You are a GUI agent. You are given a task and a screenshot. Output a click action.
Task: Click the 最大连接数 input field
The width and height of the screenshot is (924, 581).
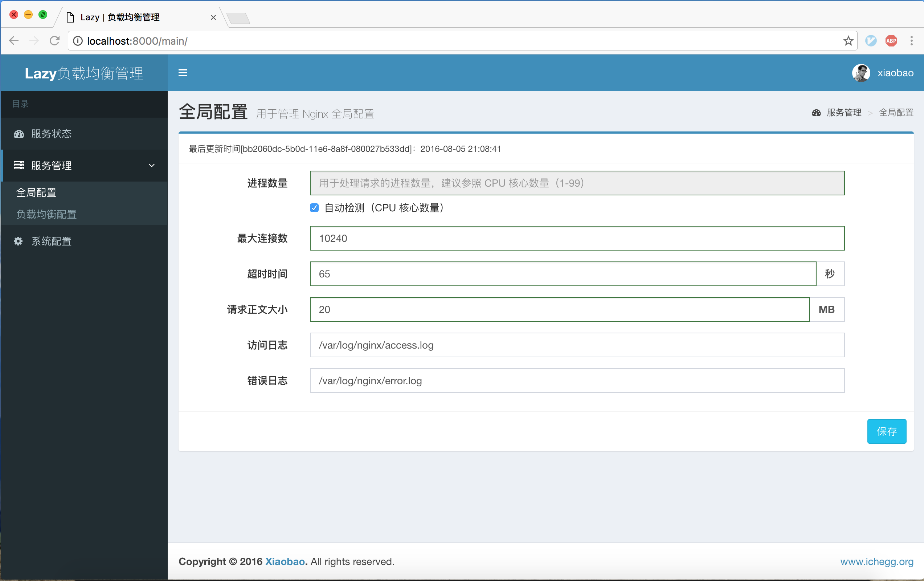click(x=577, y=238)
